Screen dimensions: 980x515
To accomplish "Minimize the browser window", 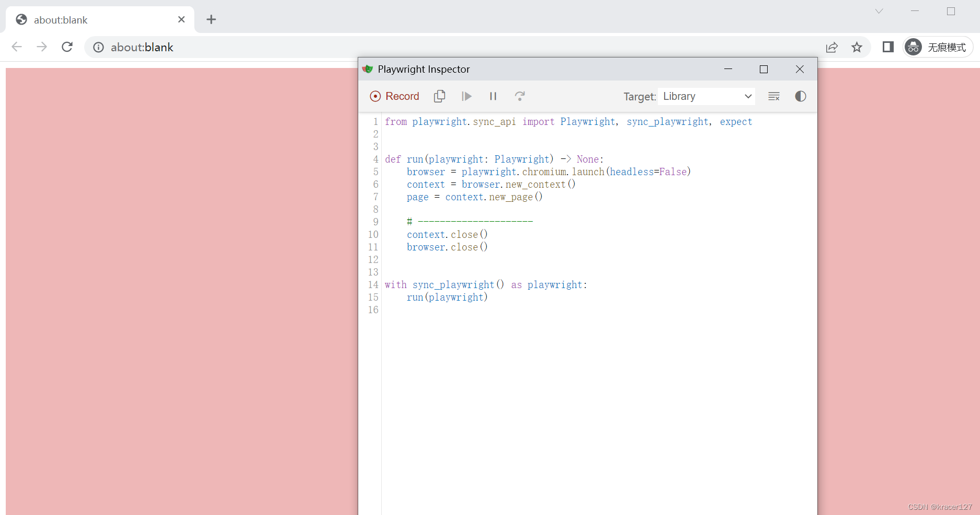I will pyautogui.click(x=915, y=11).
